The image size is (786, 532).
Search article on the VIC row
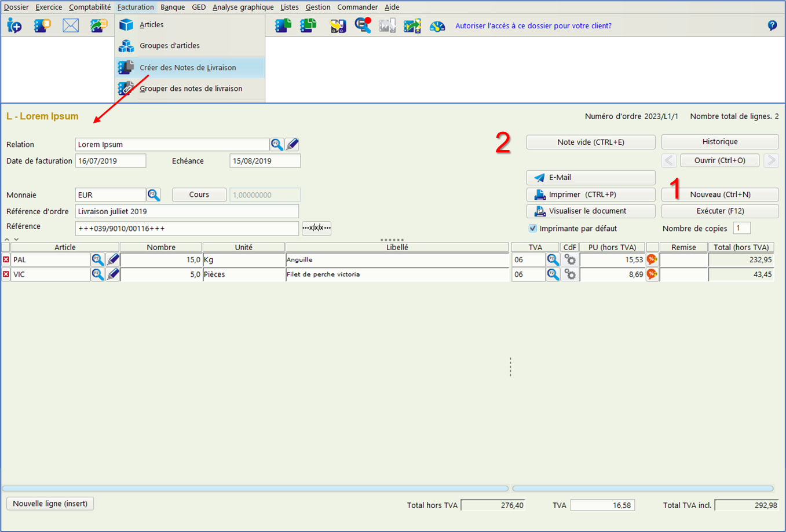click(x=98, y=274)
